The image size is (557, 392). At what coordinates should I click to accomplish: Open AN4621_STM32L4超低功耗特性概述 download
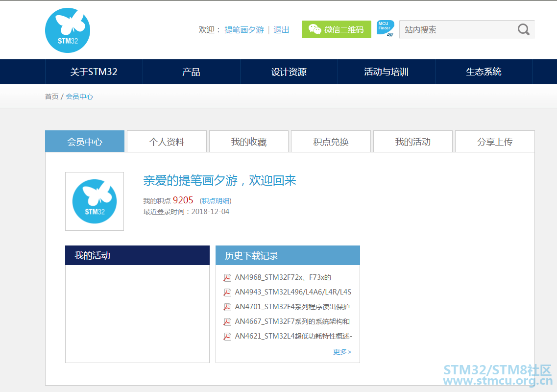click(293, 336)
